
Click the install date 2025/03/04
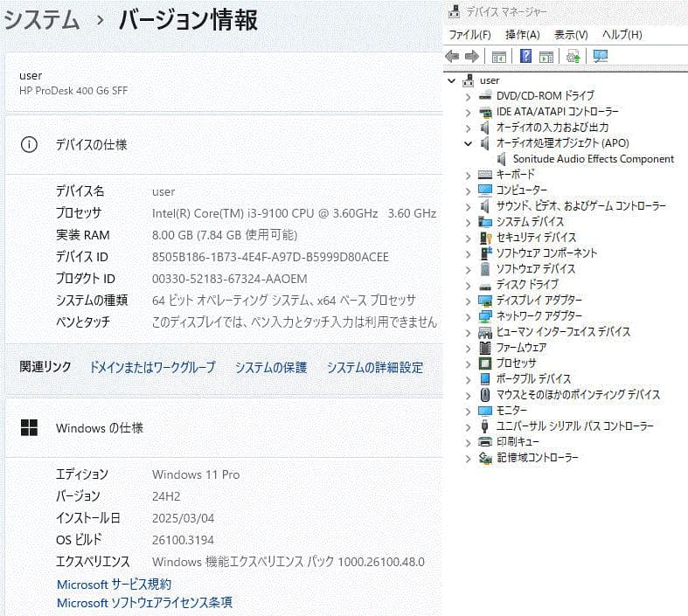(183, 518)
